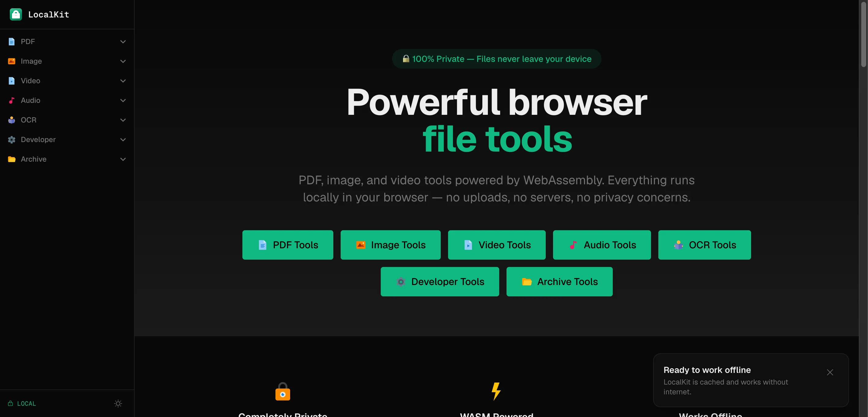Click the Archive folder icon in sidebar

coord(12,159)
